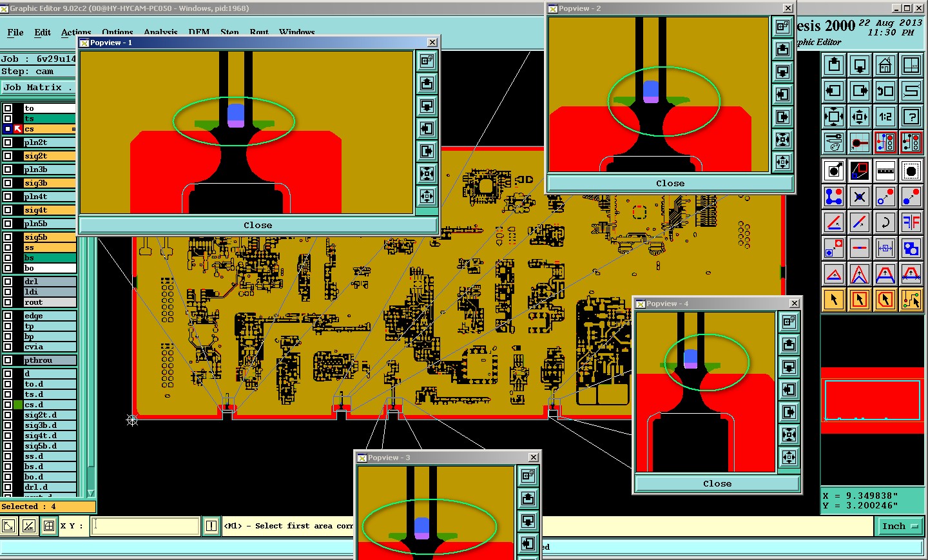Click the mirror F flip icon
This screenshot has width=928, height=560.
point(911,222)
